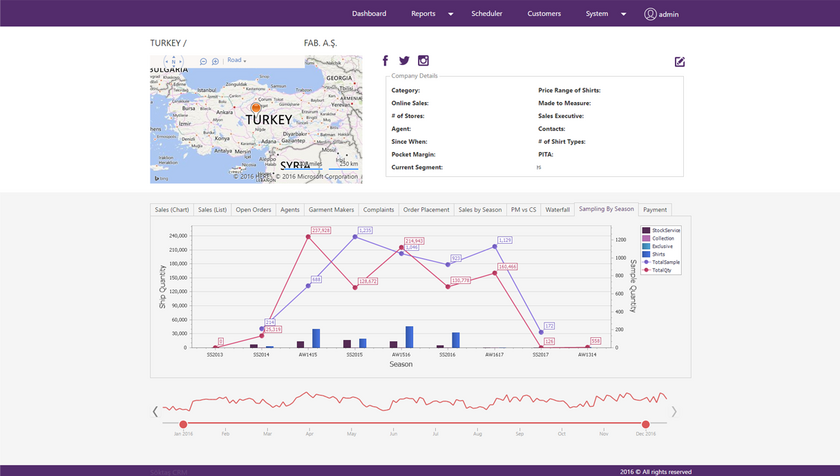Viewport: 840px width, 476px height.
Task: Zoom in on the map
Action: click(215, 61)
